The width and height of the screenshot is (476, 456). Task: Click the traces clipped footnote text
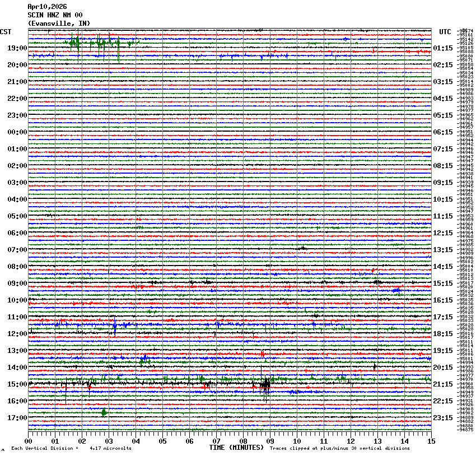pyautogui.click(x=339, y=448)
